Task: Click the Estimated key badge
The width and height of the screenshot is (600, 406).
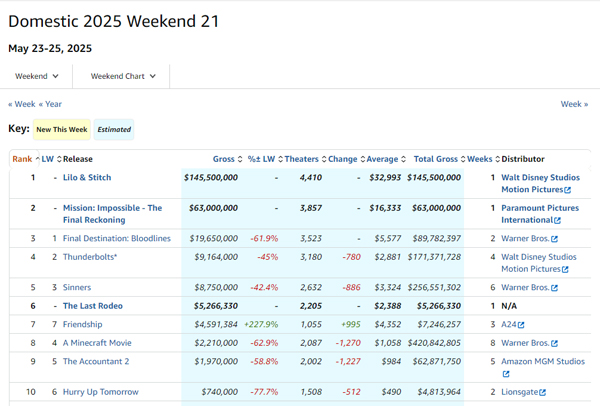Action: tap(114, 129)
